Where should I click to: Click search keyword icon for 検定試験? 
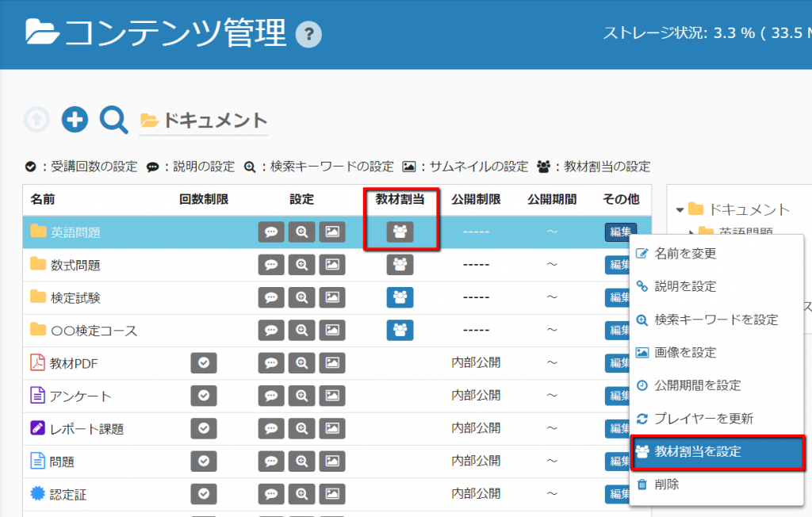click(x=301, y=297)
